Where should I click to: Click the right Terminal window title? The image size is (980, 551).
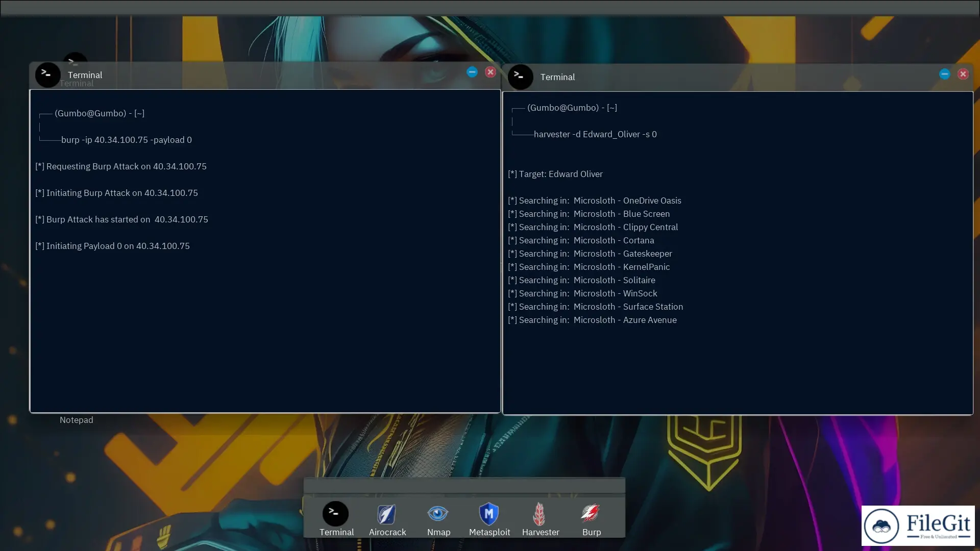coord(558,77)
